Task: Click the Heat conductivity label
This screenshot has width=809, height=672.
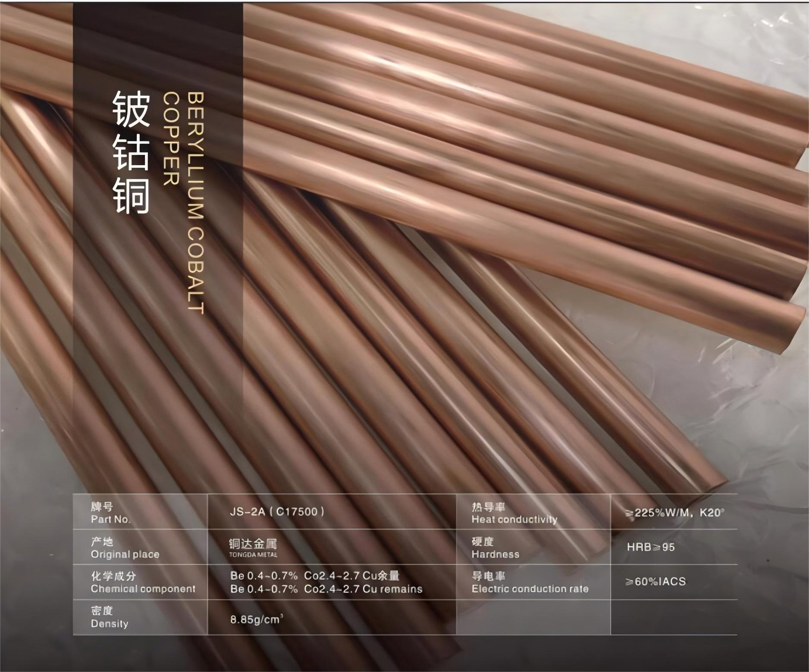Action: (x=514, y=519)
